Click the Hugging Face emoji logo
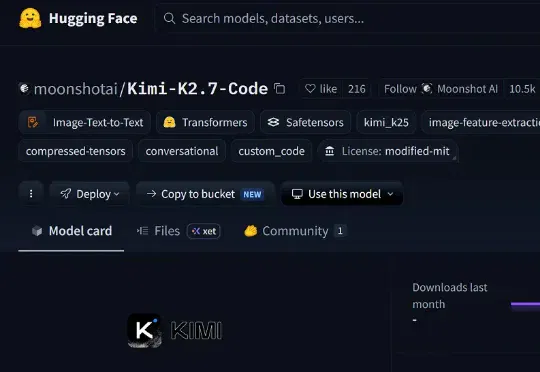 coord(30,18)
